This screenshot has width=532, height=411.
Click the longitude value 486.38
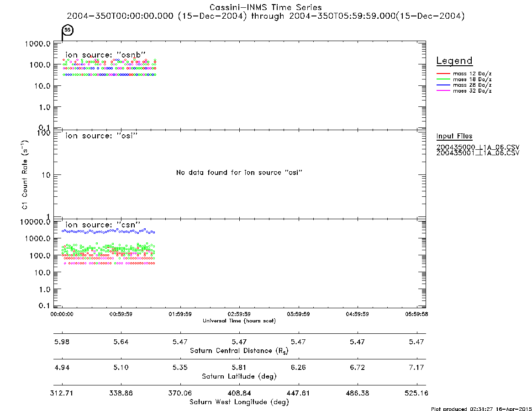pos(357,393)
